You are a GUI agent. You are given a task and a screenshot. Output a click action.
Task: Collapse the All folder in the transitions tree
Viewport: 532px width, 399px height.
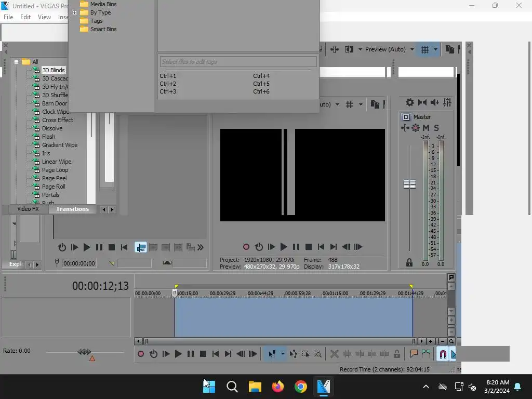click(16, 62)
